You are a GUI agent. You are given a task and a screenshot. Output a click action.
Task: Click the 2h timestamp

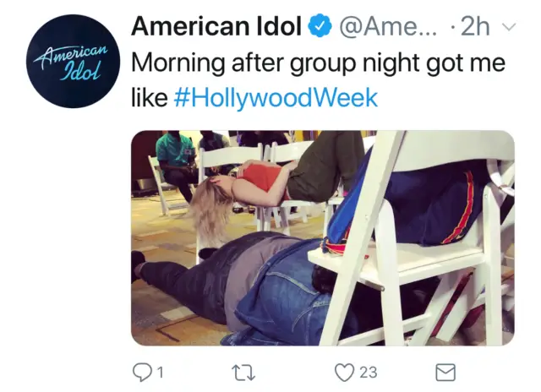(x=475, y=26)
